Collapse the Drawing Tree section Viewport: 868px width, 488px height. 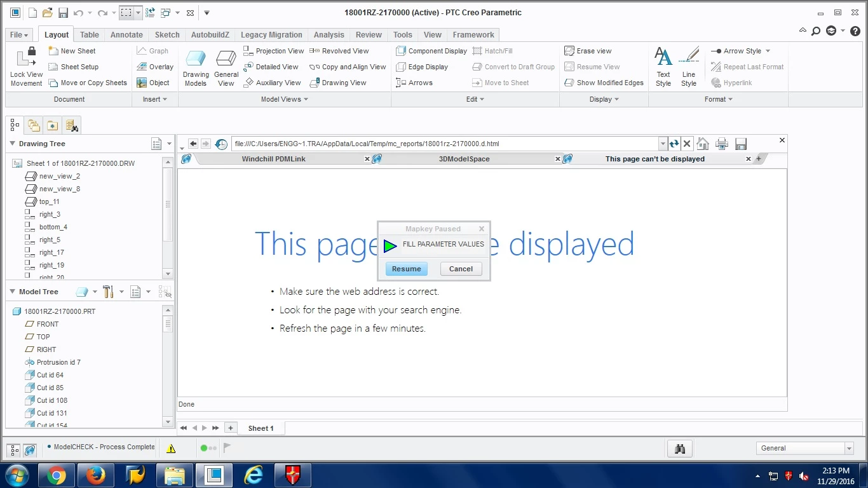(12, 144)
